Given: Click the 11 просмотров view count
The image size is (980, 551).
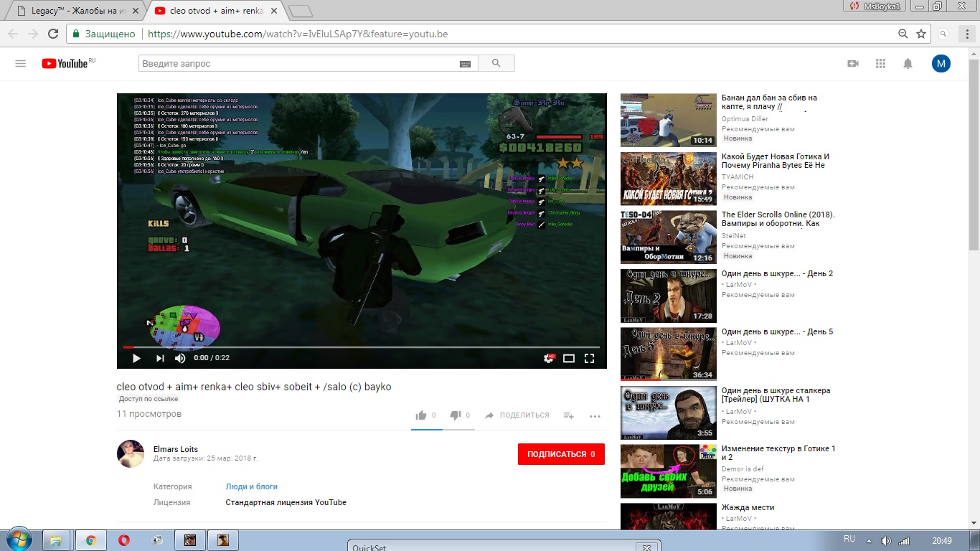Looking at the screenshot, I should [x=149, y=414].
